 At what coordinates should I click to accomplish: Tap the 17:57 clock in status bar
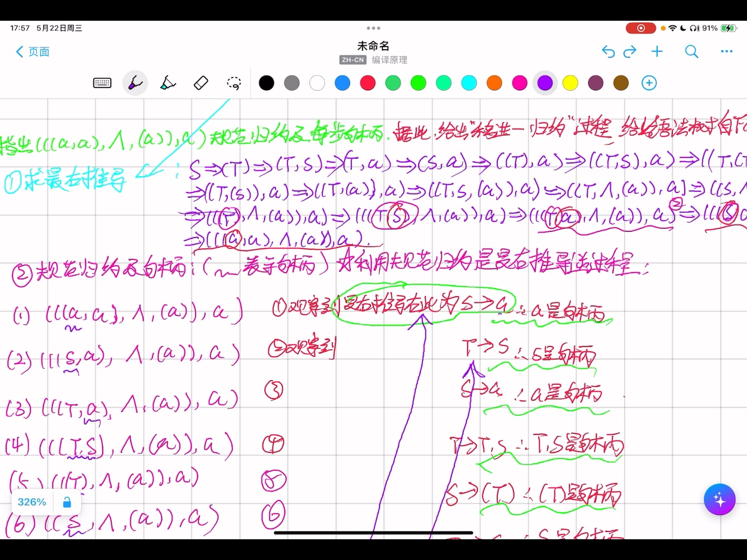pyautogui.click(x=20, y=28)
